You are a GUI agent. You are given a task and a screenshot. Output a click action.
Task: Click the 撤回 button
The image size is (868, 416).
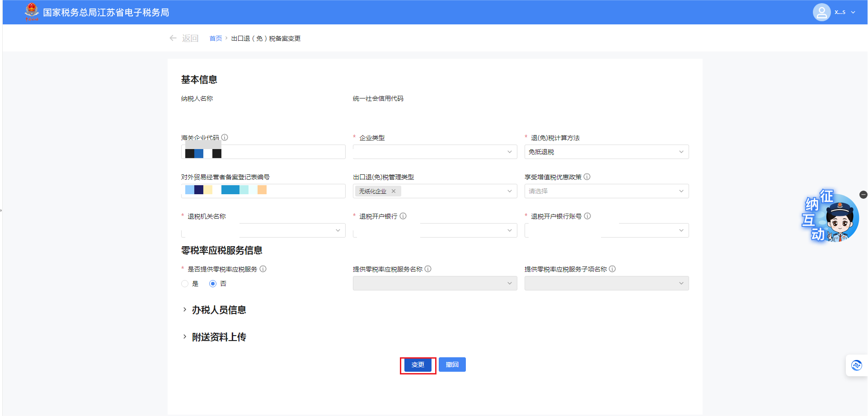click(x=452, y=365)
